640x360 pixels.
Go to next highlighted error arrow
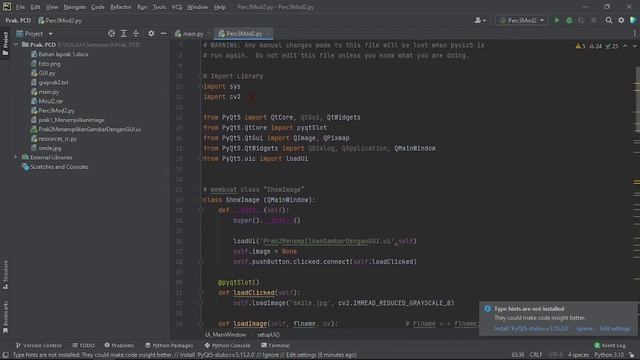[x=634, y=46]
